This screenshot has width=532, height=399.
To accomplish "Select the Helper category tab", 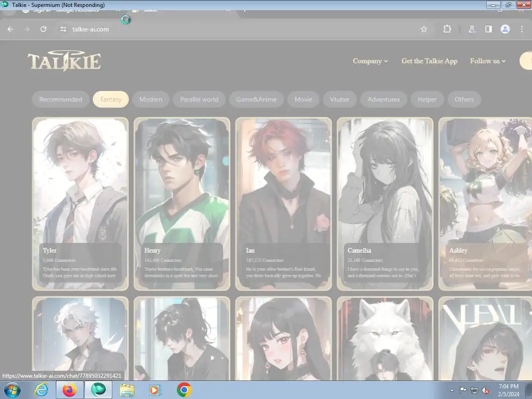I will point(427,99).
